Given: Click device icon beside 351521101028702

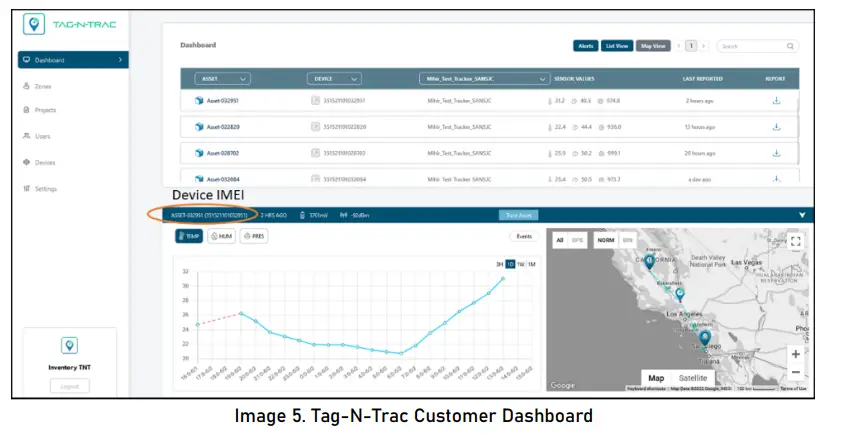Looking at the screenshot, I should (315, 153).
